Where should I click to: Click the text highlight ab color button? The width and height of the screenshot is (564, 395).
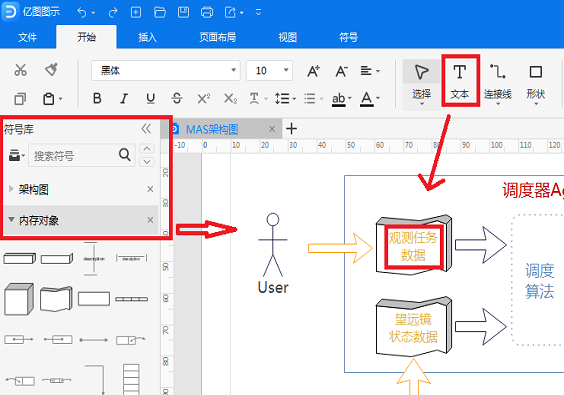point(338,99)
